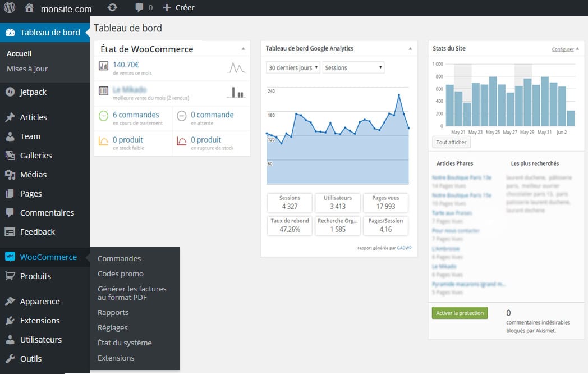Click the WordPress logo icon
Image resolution: width=588 pixels, height=374 pixels.
click(x=10, y=7)
